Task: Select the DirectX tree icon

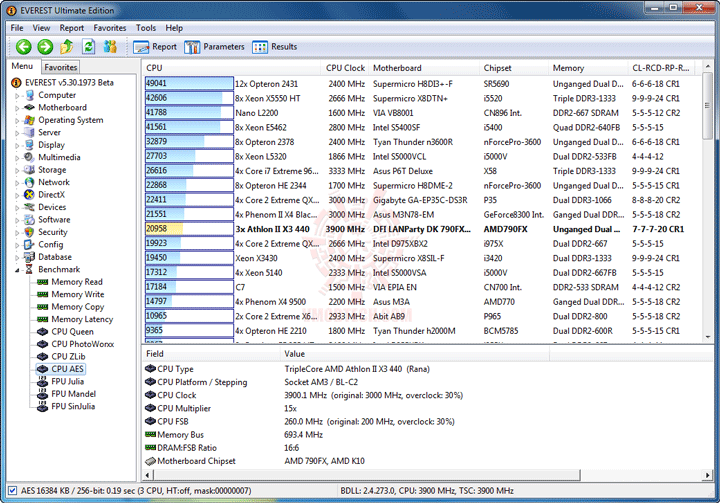Action: [x=30, y=194]
